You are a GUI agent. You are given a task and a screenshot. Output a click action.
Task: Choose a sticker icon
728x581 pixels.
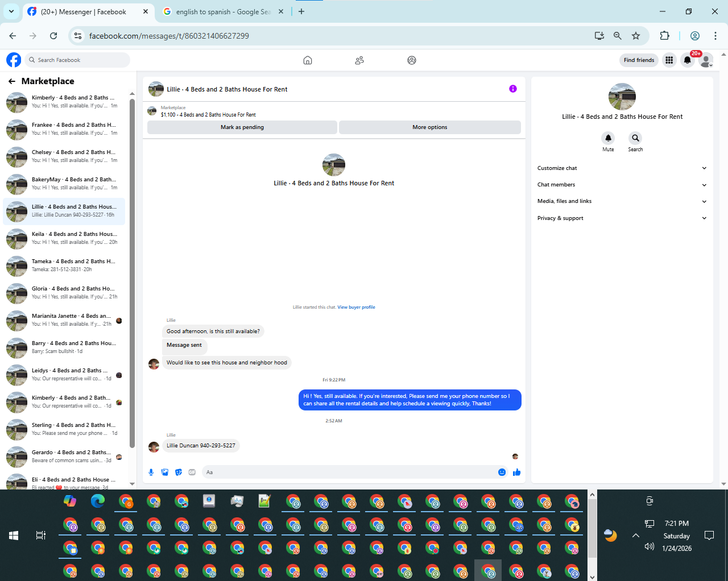pyautogui.click(x=179, y=472)
